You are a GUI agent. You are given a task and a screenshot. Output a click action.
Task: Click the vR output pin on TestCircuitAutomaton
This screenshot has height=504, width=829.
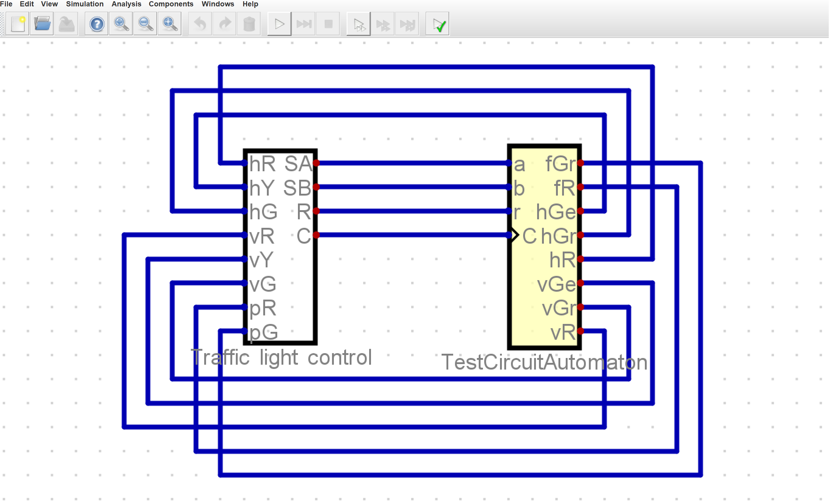tap(580, 331)
